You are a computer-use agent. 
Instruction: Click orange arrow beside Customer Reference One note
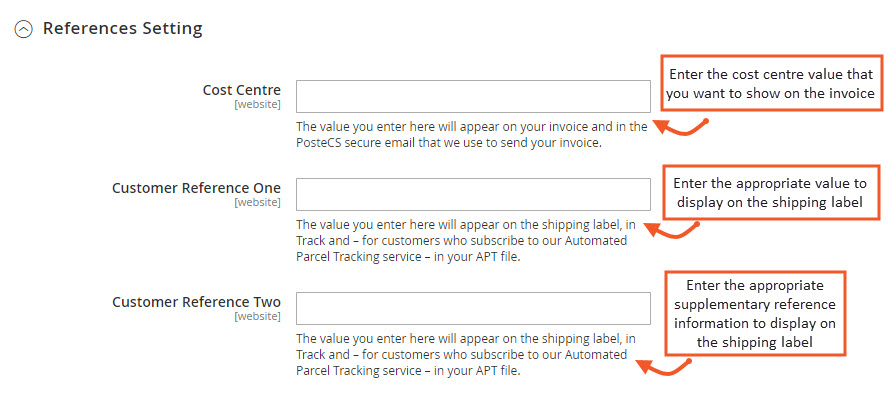point(673,230)
